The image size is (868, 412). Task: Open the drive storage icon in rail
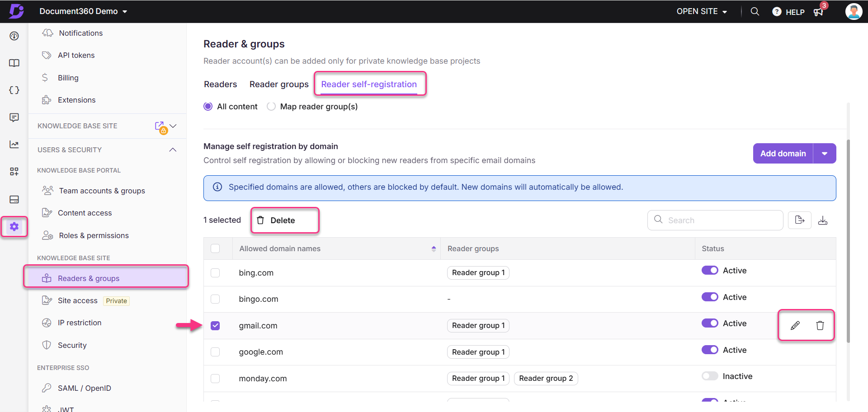click(14, 199)
